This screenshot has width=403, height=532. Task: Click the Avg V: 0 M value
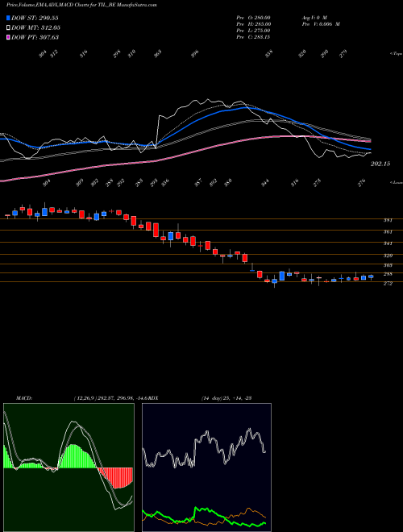click(314, 18)
